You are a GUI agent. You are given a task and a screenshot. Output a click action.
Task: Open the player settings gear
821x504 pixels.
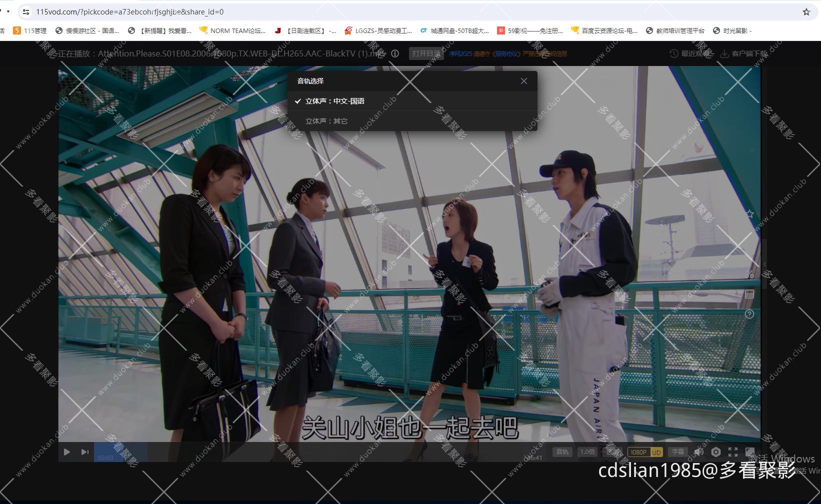pyautogui.click(x=716, y=452)
